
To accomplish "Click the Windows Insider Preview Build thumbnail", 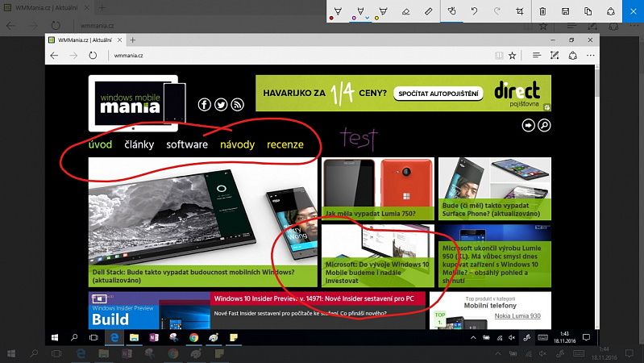I will [149, 311].
